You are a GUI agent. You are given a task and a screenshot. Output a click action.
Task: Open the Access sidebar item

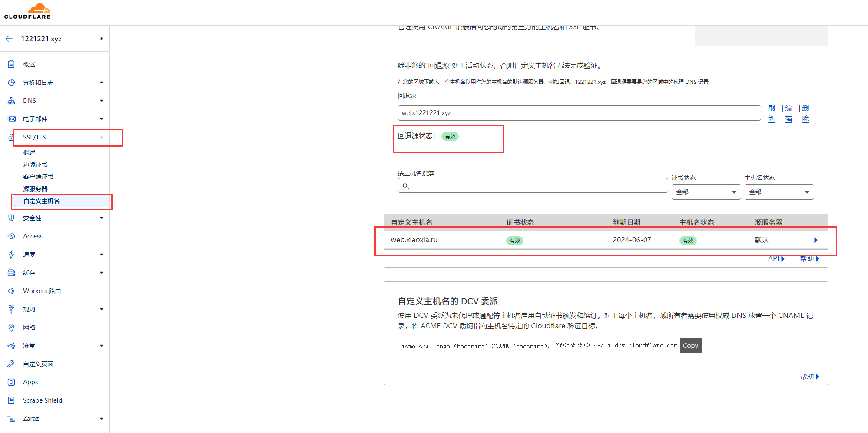(33, 236)
